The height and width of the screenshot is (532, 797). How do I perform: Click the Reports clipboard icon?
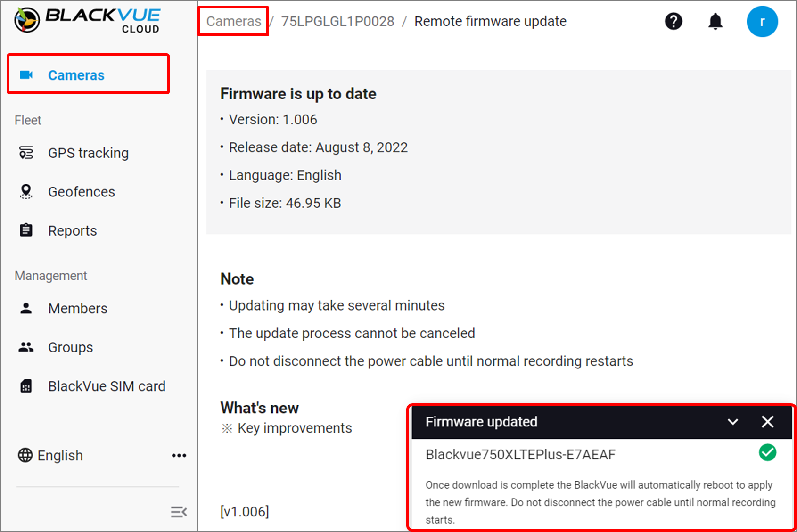coord(26,230)
